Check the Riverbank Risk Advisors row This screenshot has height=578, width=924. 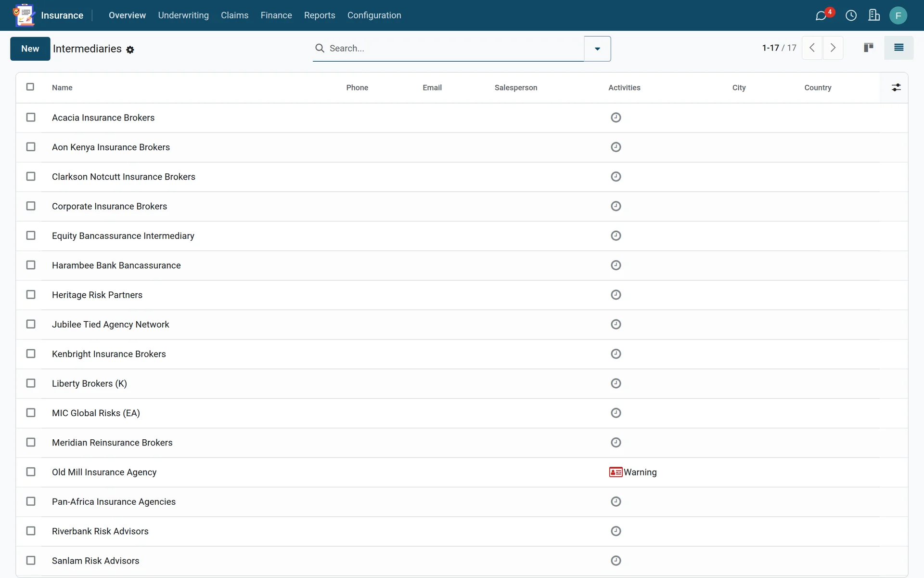pyautogui.click(x=31, y=531)
